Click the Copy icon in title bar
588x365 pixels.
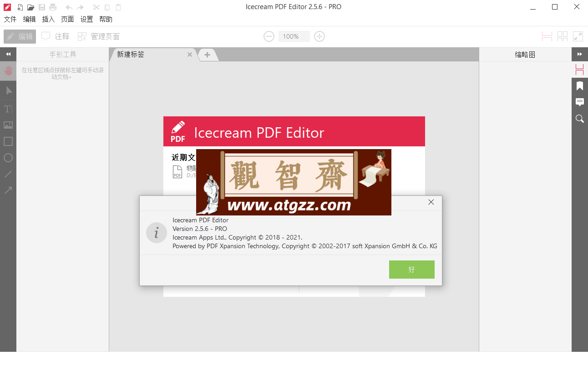(107, 7)
